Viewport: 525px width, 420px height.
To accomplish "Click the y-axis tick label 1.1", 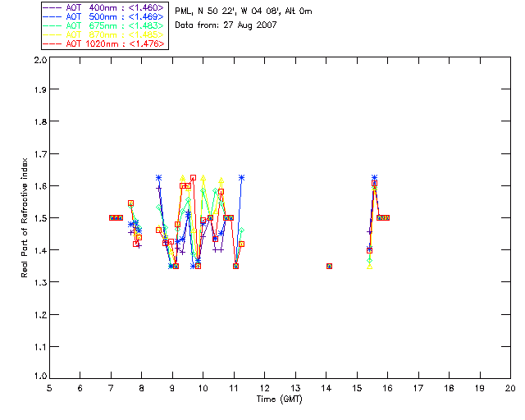I will [40, 347].
